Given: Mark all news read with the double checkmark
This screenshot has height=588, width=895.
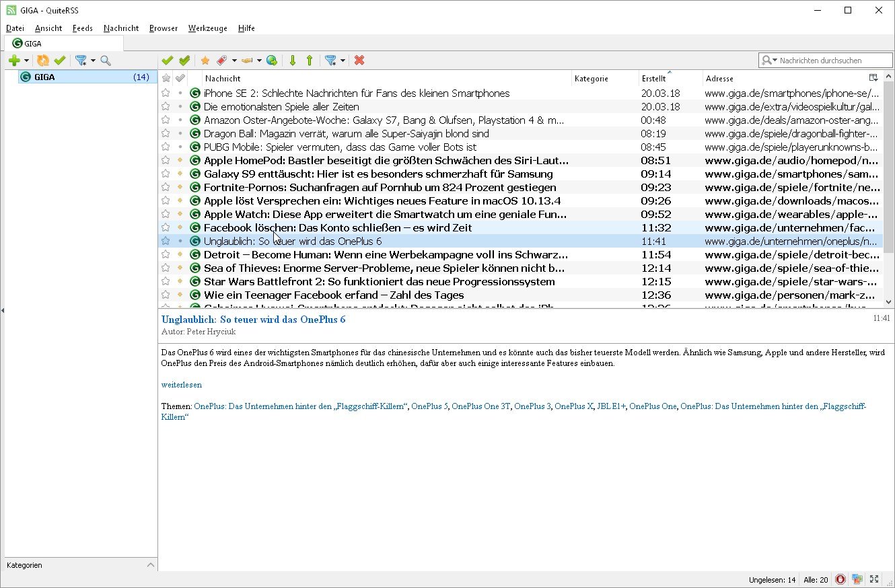Looking at the screenshot, I should 184,60.
